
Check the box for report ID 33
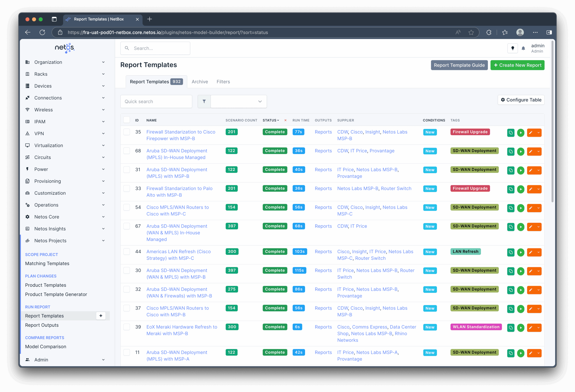point(127,188)
